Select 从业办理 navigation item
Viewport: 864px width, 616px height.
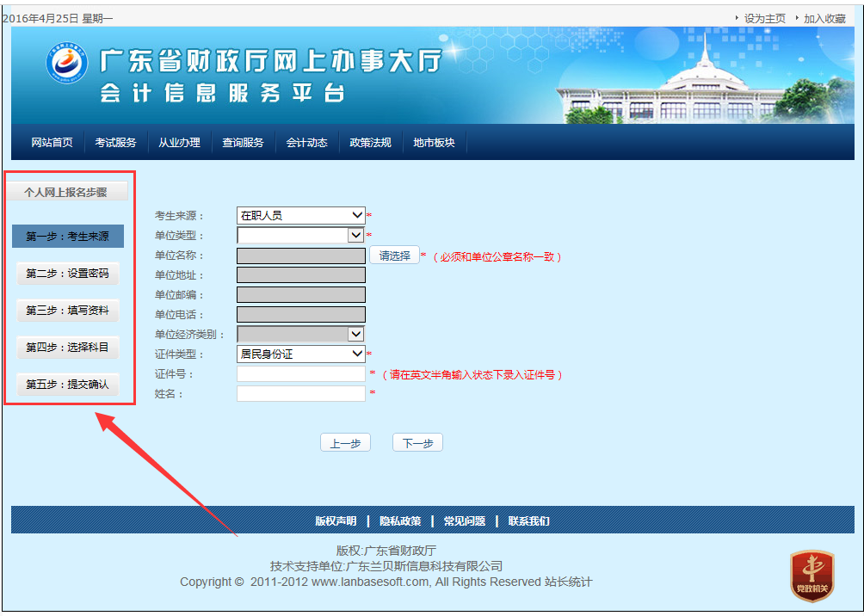[179, 143]
